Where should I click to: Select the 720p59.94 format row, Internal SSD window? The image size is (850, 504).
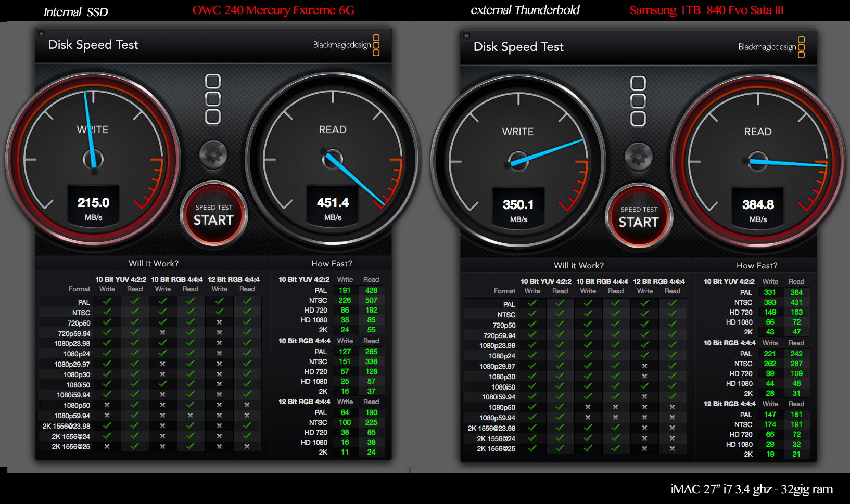(150, 333)
